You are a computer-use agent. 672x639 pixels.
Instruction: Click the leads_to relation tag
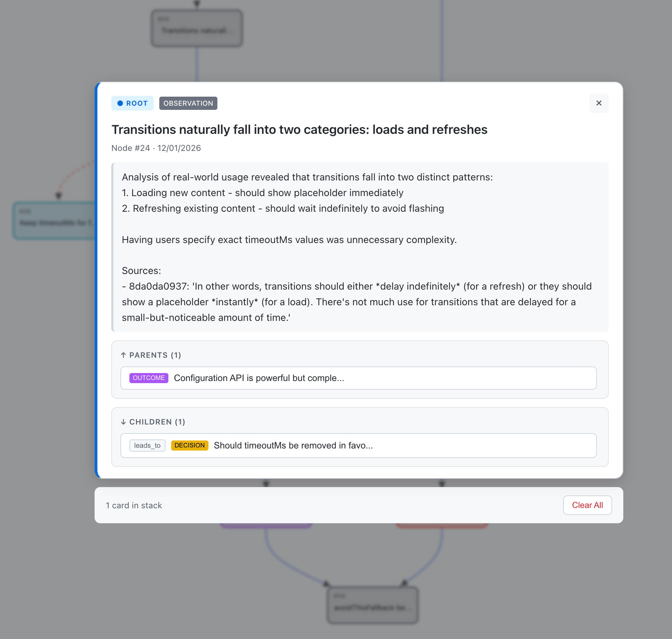[x=147, y=445]
